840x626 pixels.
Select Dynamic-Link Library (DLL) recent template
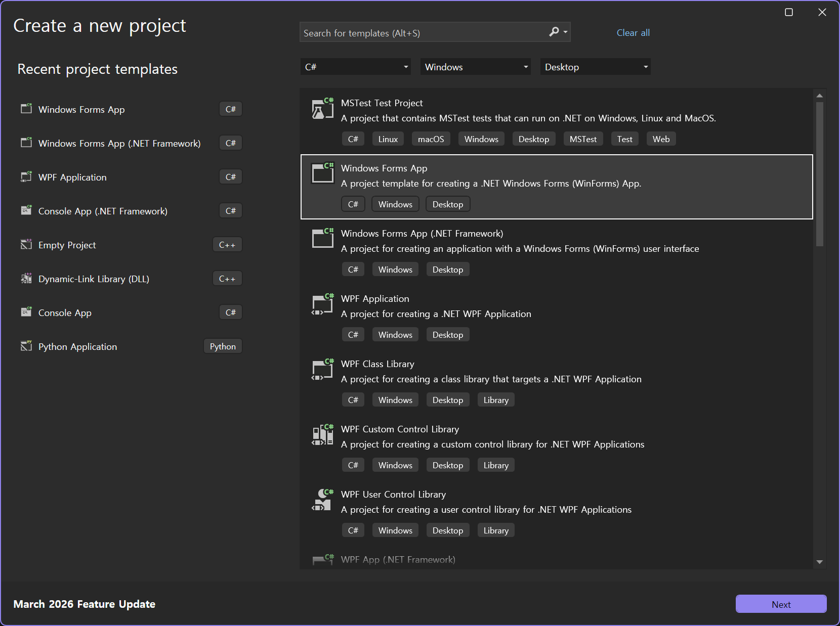pyautogui.click(x=131, y=279)
